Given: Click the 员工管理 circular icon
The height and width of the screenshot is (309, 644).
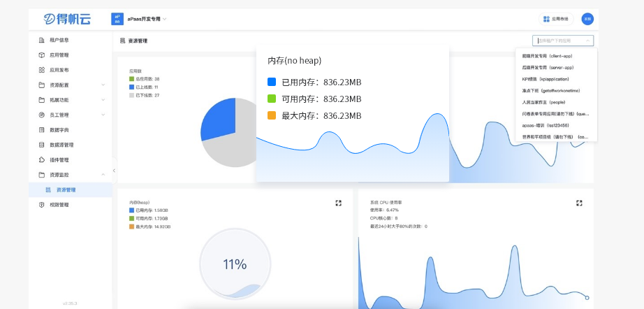Looking at the screenshot, I should (x=41, y=115).
